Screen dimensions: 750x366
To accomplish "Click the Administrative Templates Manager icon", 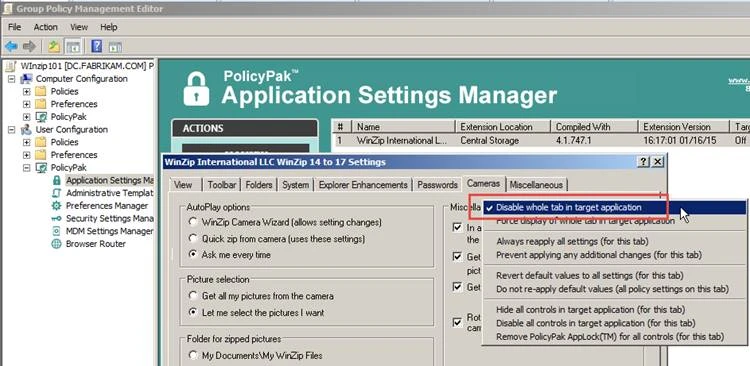I will coord(56,193).
